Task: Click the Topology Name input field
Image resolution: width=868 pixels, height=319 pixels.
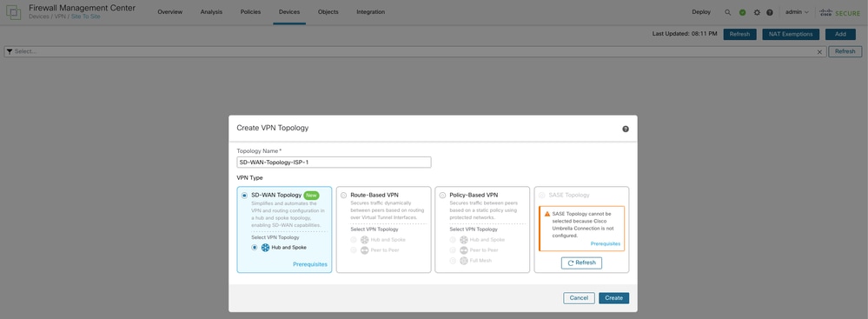Action: (334, 163)
